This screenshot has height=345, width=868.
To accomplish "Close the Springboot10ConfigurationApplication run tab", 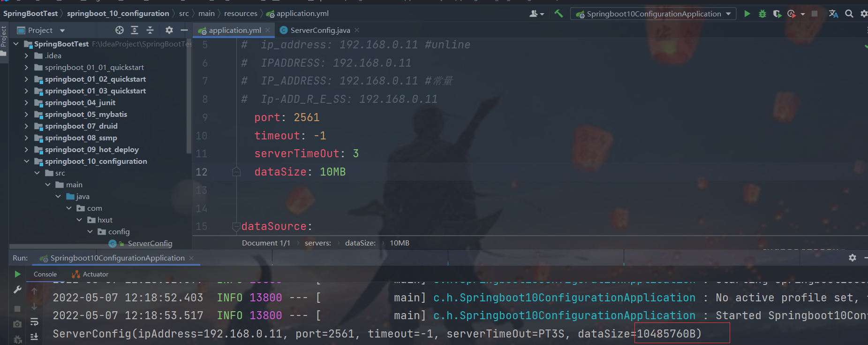I will click(x=191, y=258).
